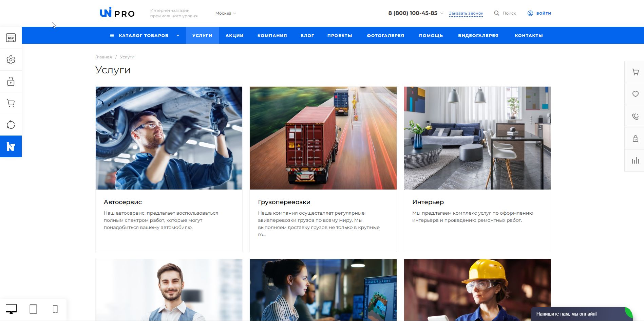644x321 pixels.
Task: Open the Каталог товаров dropdown menu
Action: point(144,36)
